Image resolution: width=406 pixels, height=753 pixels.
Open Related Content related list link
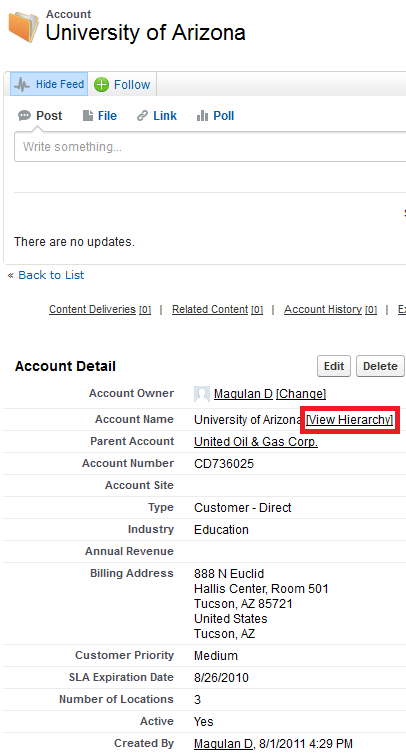[217, 310]
